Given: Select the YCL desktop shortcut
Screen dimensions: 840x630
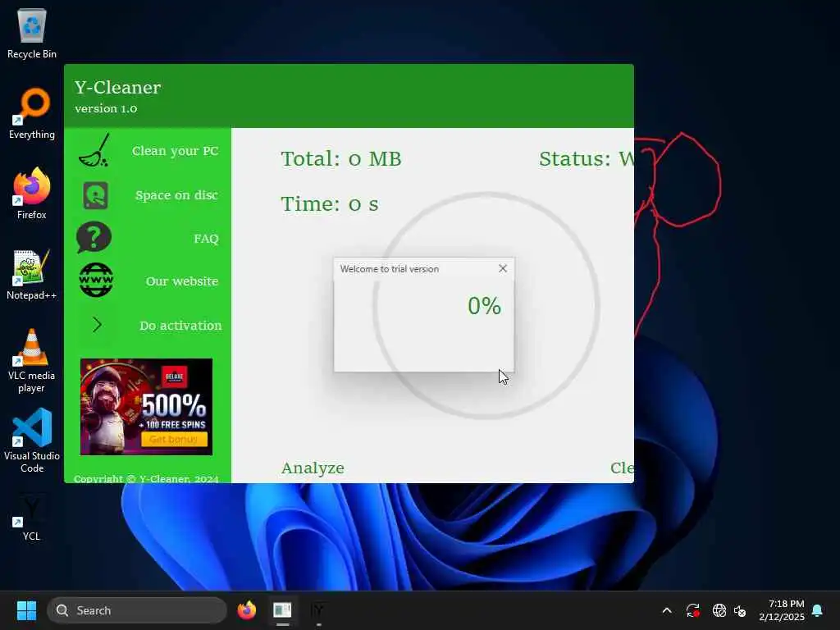Looking at the screenshot, I should [32, 518].
